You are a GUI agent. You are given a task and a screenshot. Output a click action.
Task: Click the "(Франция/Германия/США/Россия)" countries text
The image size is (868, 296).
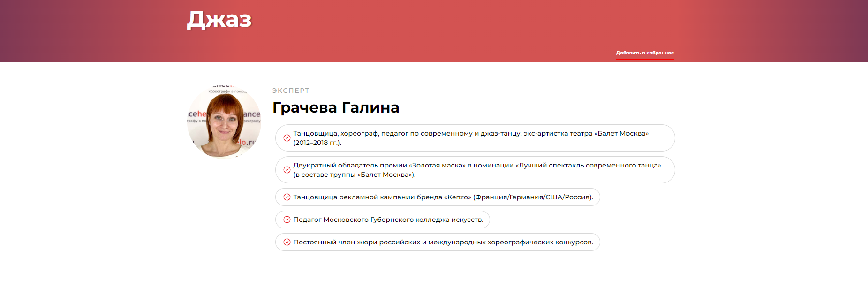coord(533,197)
